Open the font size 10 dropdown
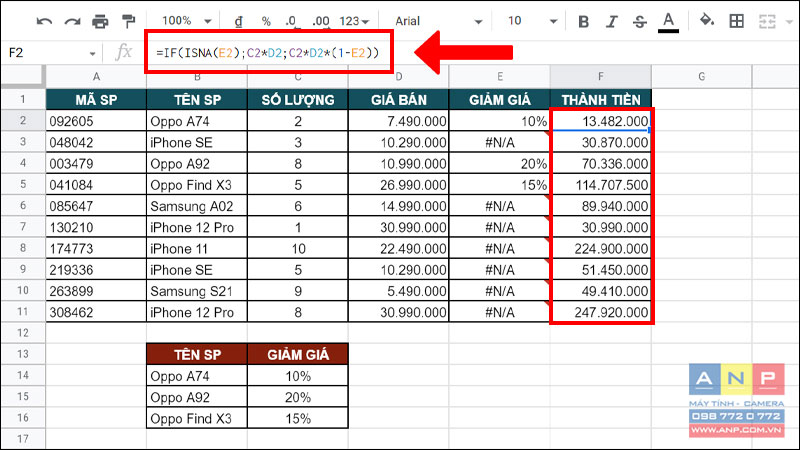The width and height of the screenshot is (800, 450). (x=531, y=21)
